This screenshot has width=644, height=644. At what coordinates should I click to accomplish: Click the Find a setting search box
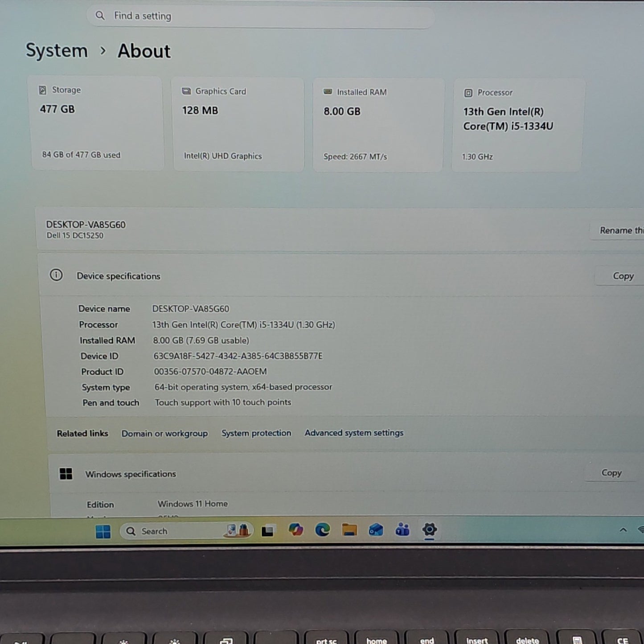point(260,17)
